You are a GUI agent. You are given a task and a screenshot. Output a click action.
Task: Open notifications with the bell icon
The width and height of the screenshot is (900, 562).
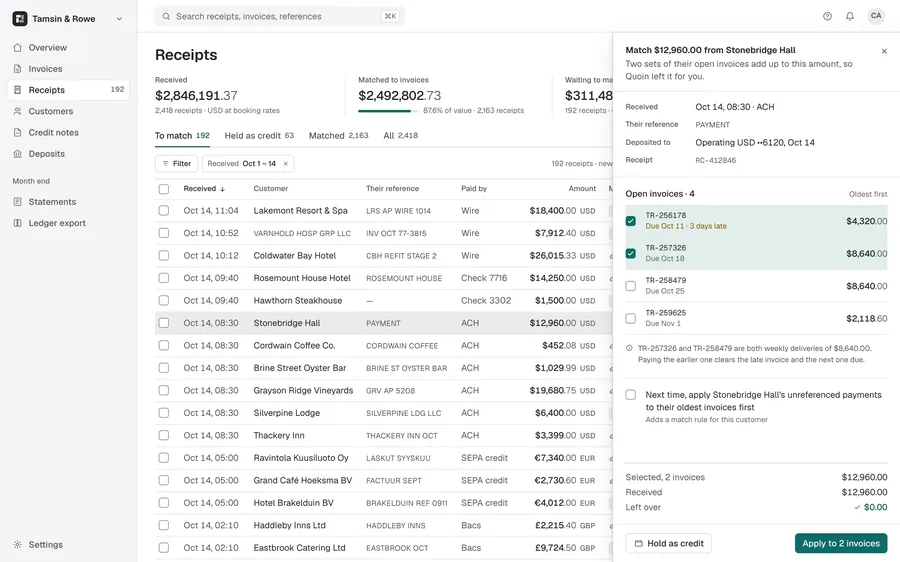coord(850,17)
